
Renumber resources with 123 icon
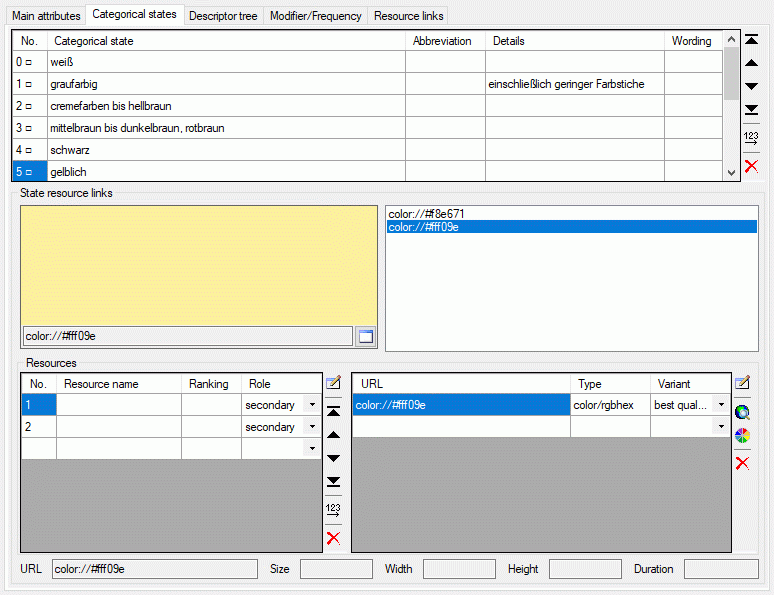[334, 510]
